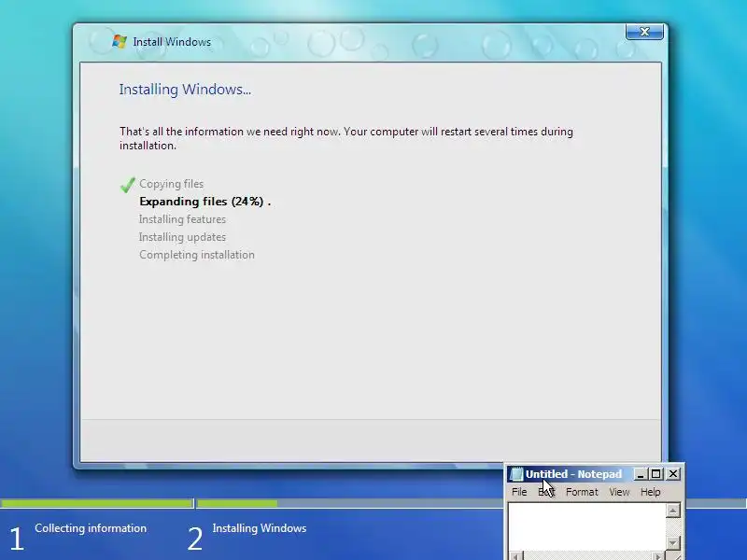
Task: Click the 'Installing updates' step text
Action: click(182, 237)
